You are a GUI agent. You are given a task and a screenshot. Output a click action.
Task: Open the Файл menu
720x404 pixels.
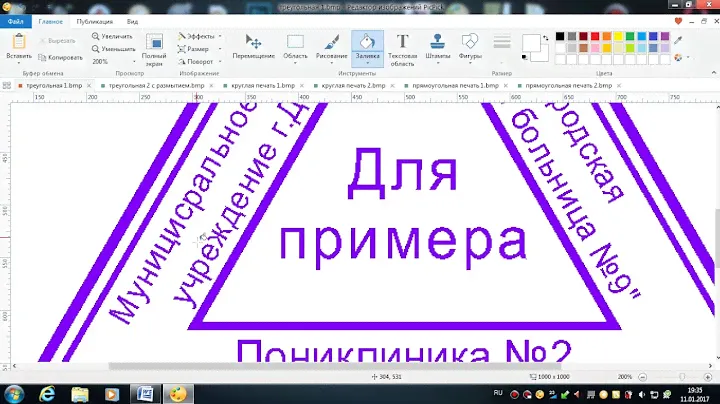(x=16, y=20)
